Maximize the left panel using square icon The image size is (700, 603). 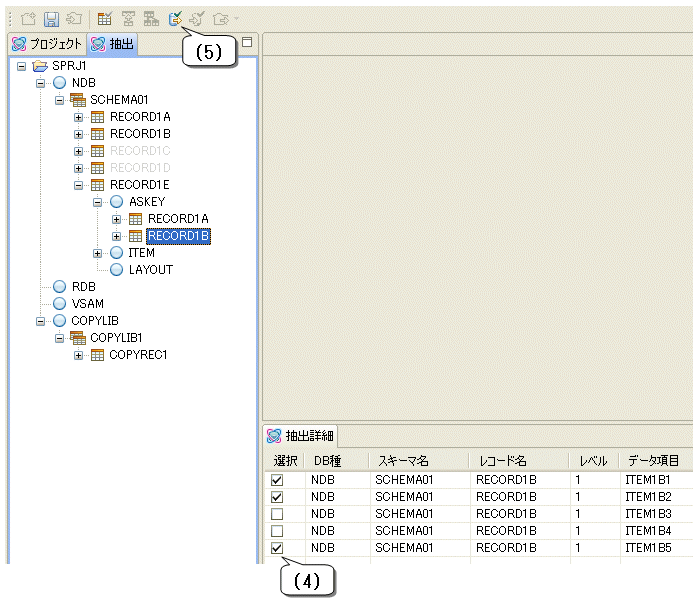247,42
